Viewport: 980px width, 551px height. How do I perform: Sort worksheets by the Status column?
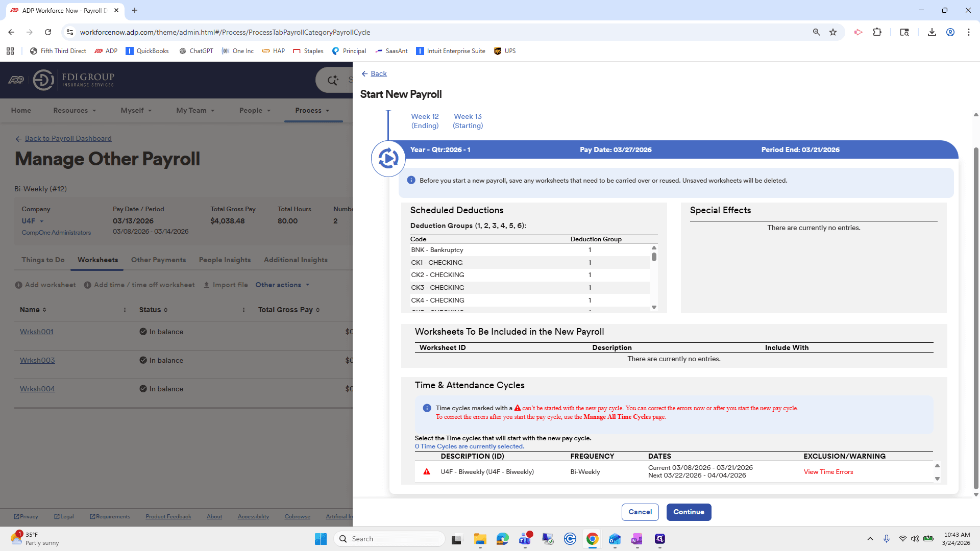(153, 310)
